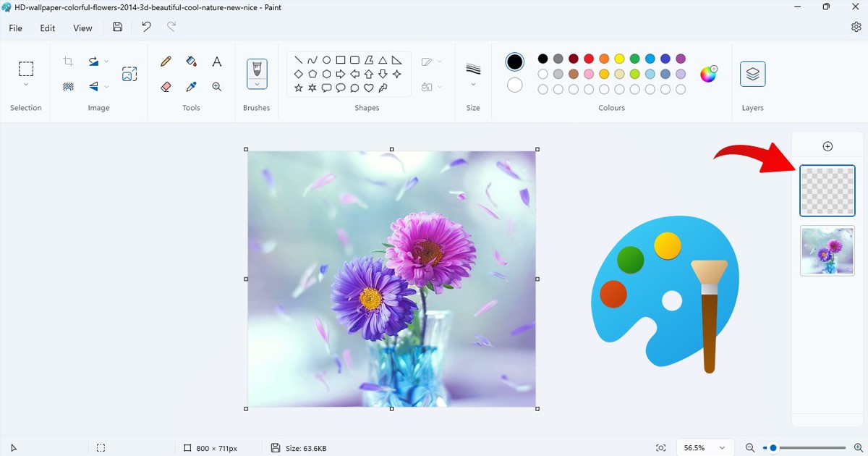Select the Text tool
The image size is (868, 456).
click(216, 62)
